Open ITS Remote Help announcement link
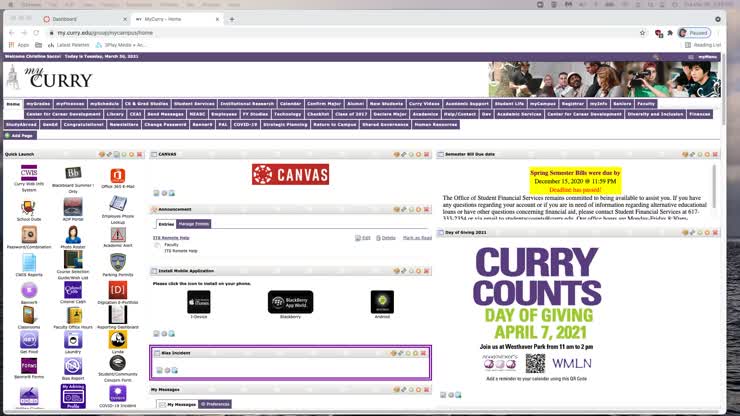 pos(171,238)
